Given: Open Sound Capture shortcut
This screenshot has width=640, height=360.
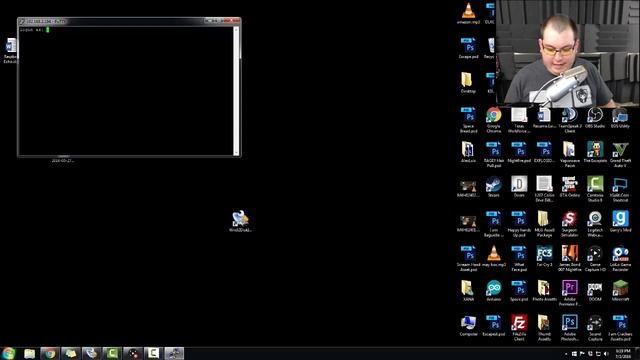Looking at the screenshot, I should pyautogui.click(x=595, y=327).
